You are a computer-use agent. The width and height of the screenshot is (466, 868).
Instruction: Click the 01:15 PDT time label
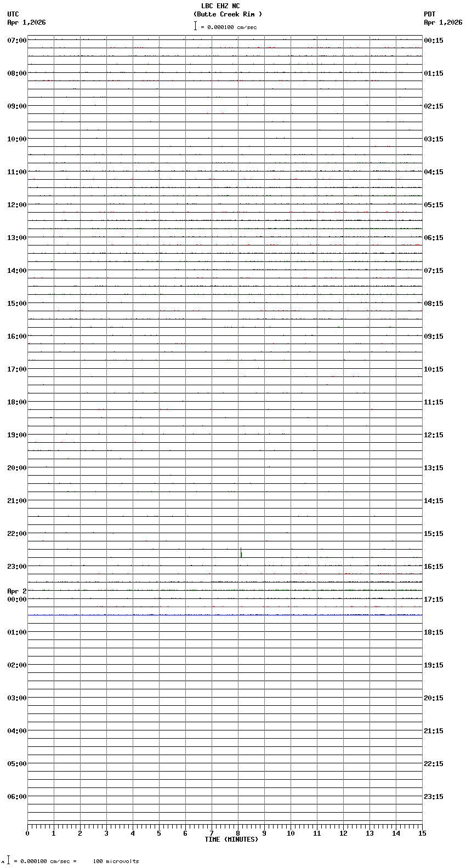click(x=434, y=73)
